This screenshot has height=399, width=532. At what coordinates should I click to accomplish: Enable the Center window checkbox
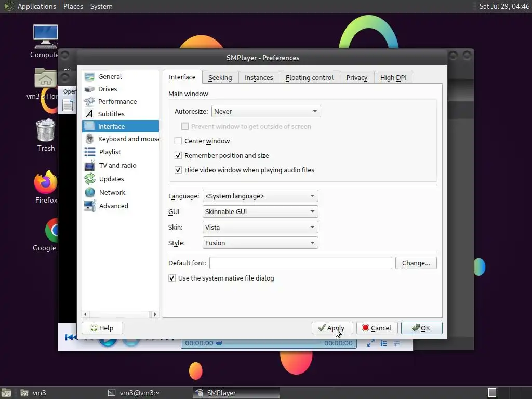[178, 141]
